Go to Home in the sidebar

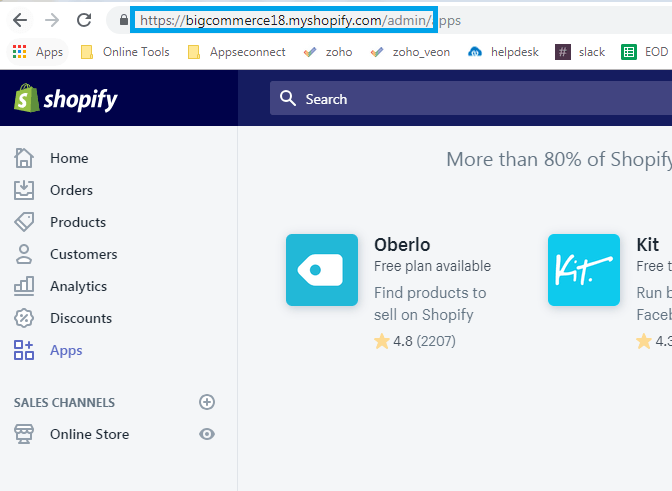point(69,158)
